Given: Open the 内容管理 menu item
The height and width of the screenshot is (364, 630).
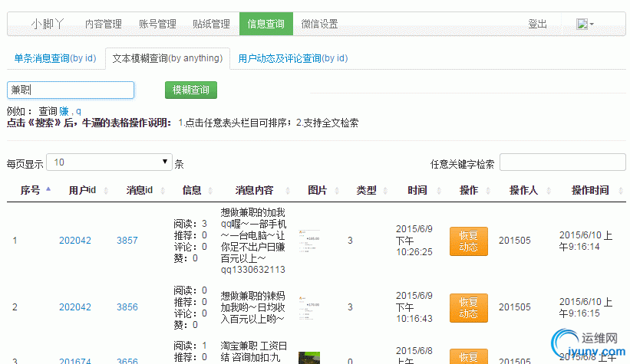Looking at the screenshot, I should pos(104,24).
